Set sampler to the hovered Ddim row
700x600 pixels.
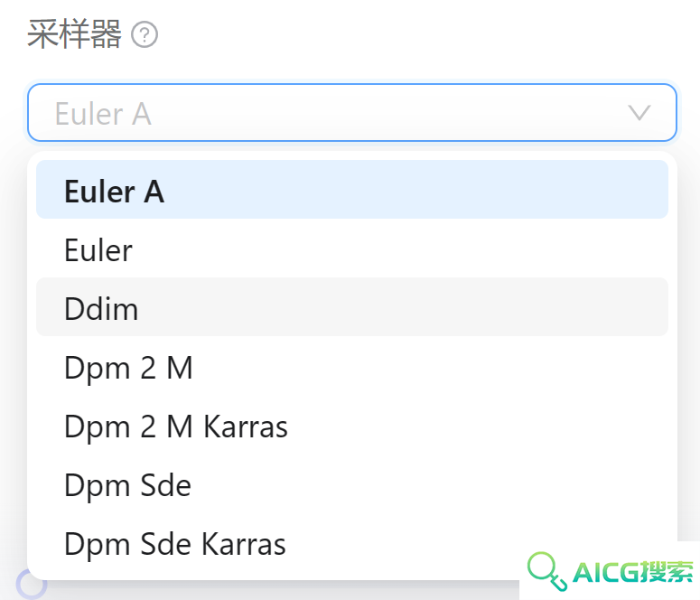point(351,307)
